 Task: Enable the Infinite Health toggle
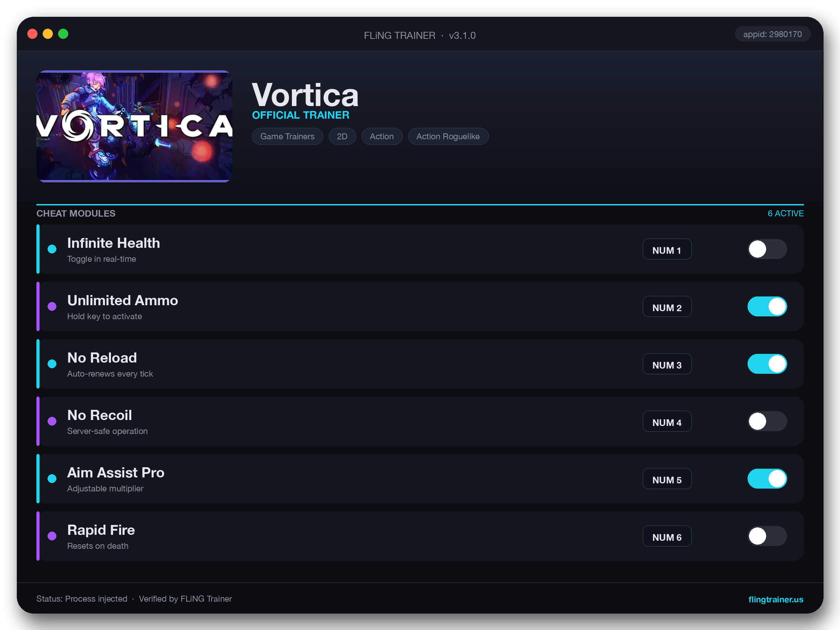coord(767,249)
